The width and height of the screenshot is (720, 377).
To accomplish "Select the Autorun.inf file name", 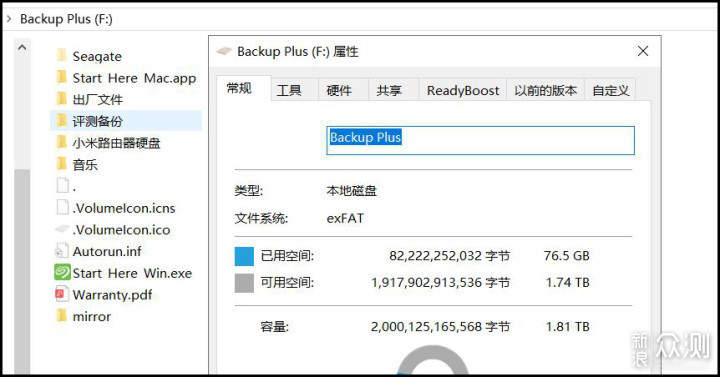I will pyautogui.click(x=107, y=251).
